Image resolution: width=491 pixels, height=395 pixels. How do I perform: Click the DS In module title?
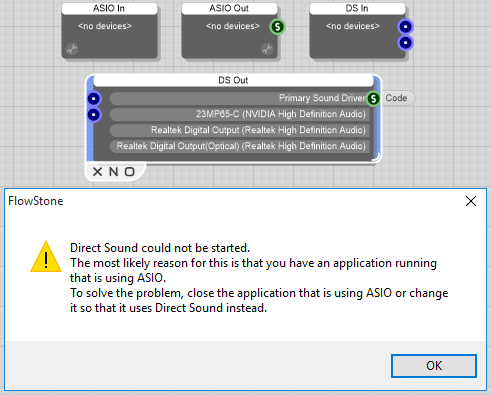coord(357,8)
